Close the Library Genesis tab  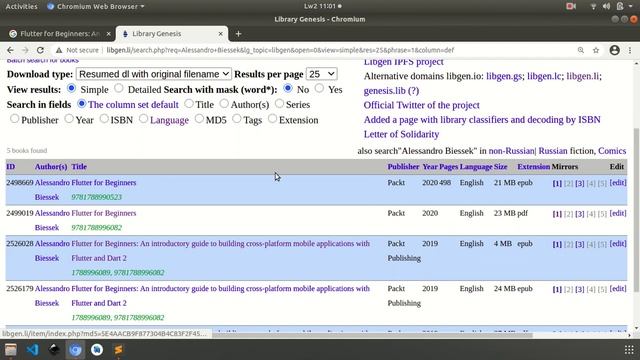(x=220, y=34)
